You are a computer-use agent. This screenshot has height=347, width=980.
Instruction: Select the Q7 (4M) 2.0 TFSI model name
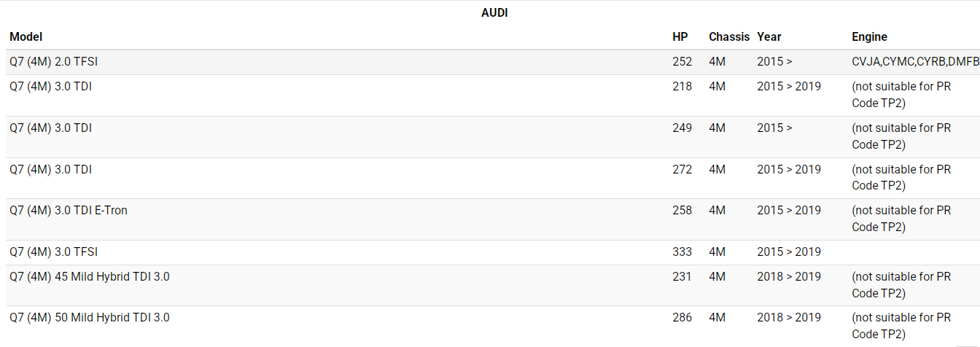coord(53,62)
